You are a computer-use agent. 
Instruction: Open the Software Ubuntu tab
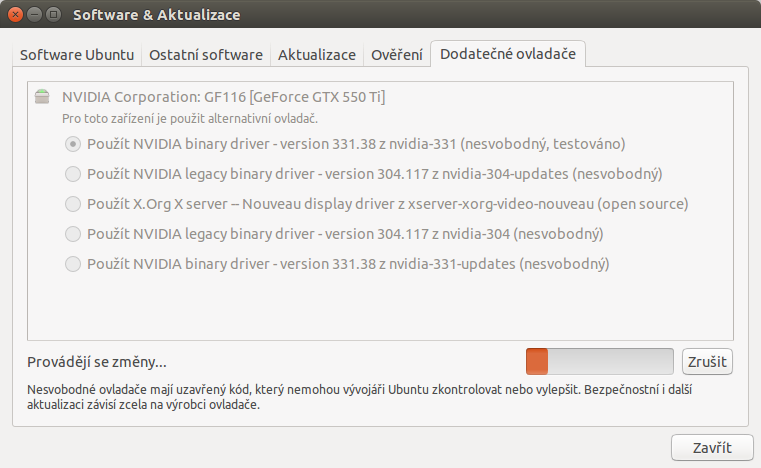click(x=77, y=55)
